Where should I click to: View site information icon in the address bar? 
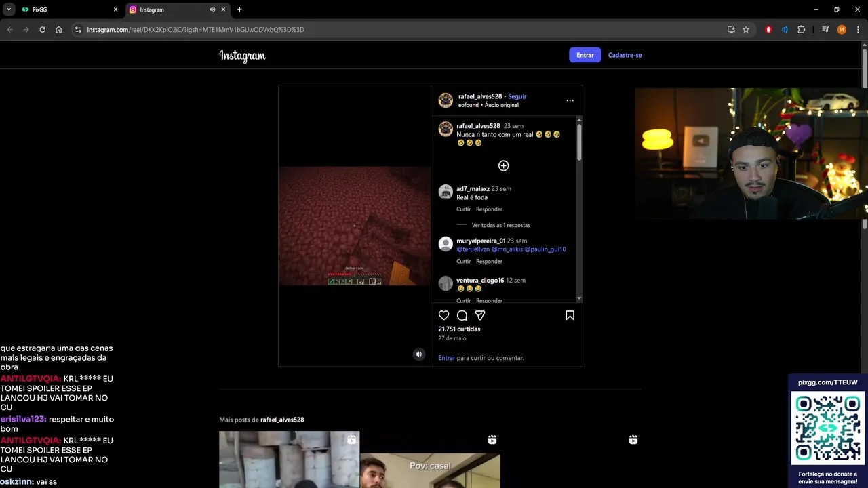[x=78, y=29]
